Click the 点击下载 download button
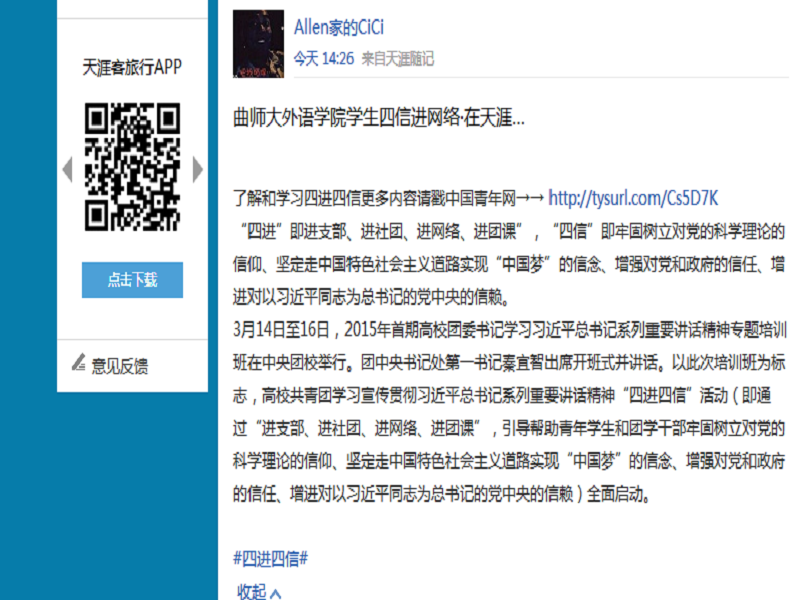This screenshot has width=800, height=600. 132,280
